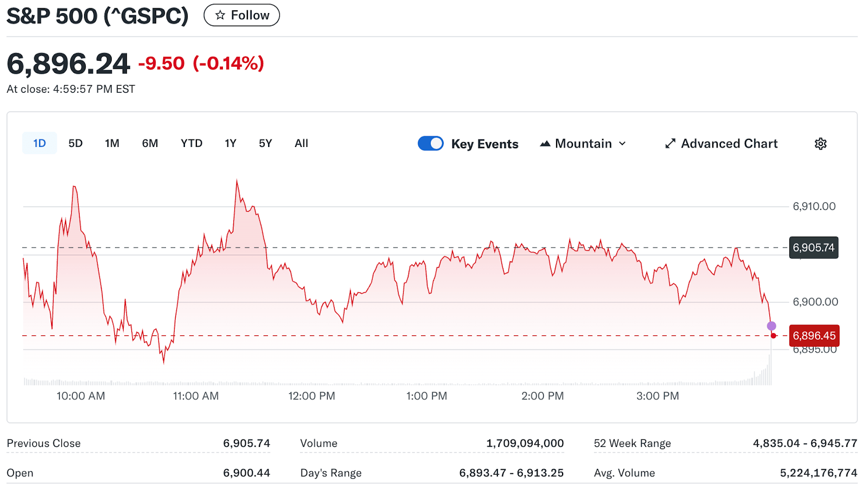Click Day's Range value 6,893.47 - 6,913.25
Image resolution: width=868 pixels, height=485 pixels.
[512, 473]
